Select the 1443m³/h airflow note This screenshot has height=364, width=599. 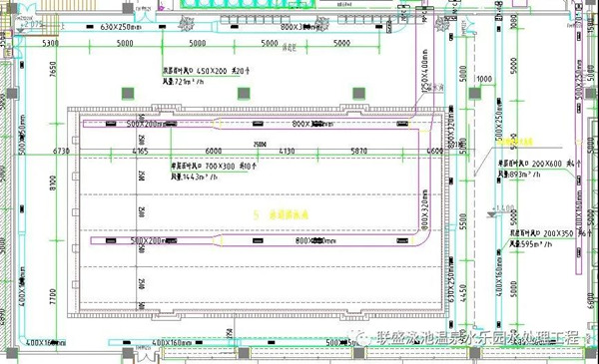(194, 177)
